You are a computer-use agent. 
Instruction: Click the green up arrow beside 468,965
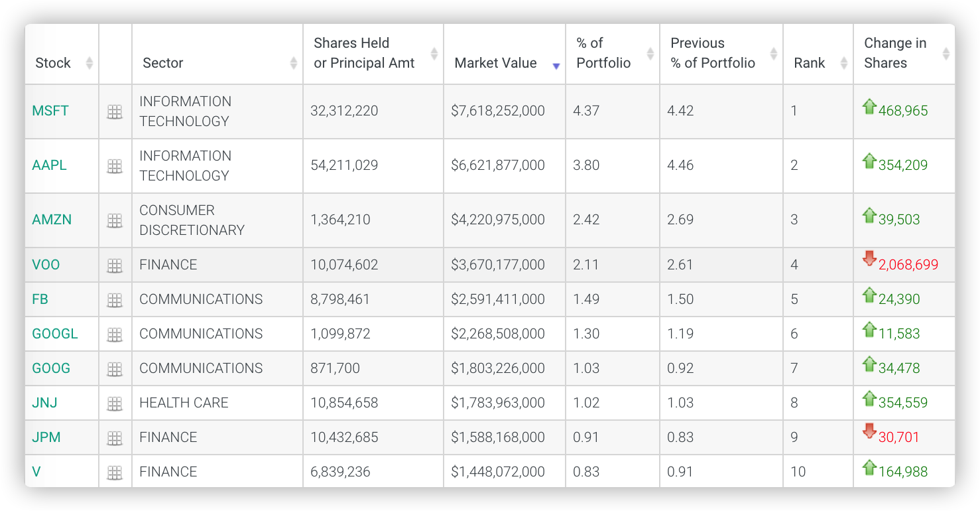point(869,106)
